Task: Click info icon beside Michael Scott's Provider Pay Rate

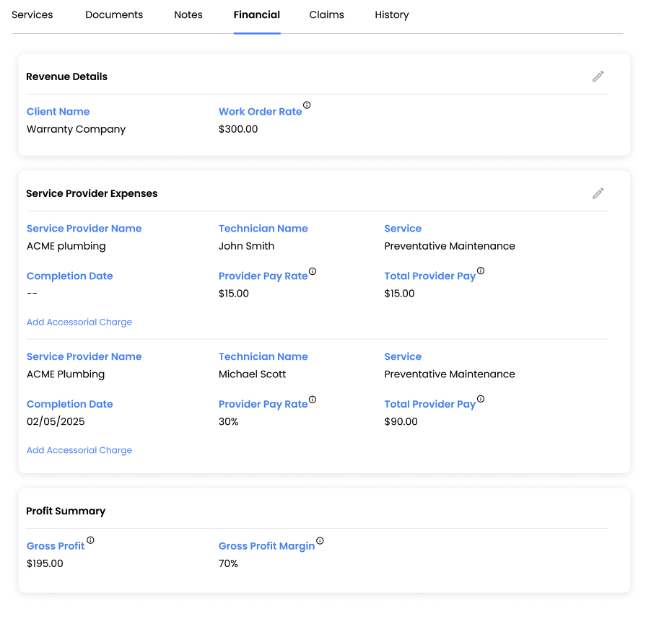Action: pyautogui.click(x=313, y=400)
